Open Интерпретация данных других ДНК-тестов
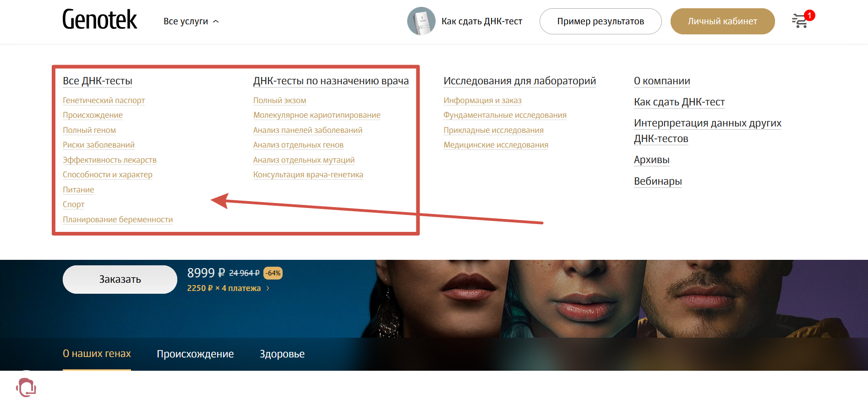Viewport: 868px width, 417px height. coord(708,131)
